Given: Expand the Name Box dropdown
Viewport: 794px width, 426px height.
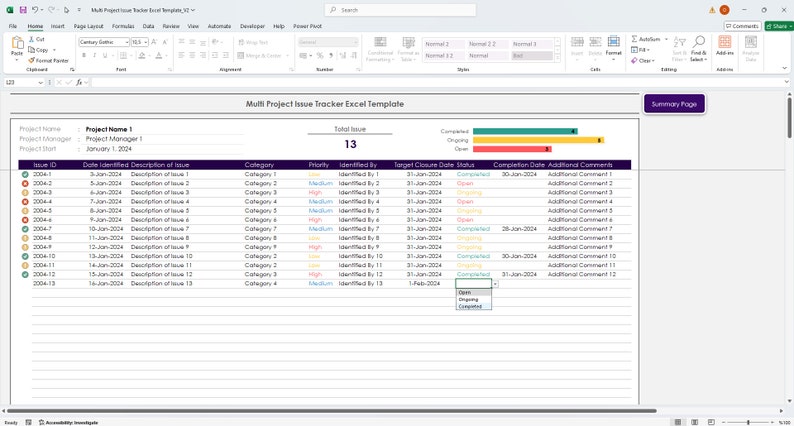Looking at the screenshot, I should click(x=41, y=82).
